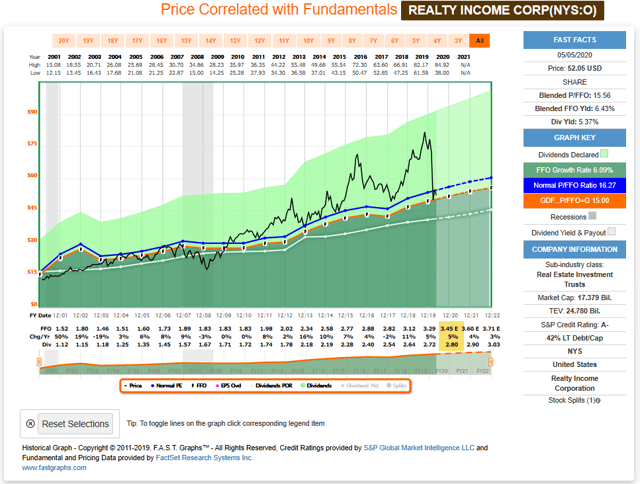Click the right handle of range slider
The height and width of the screenshot is (484, 640).
pos(491,362)
